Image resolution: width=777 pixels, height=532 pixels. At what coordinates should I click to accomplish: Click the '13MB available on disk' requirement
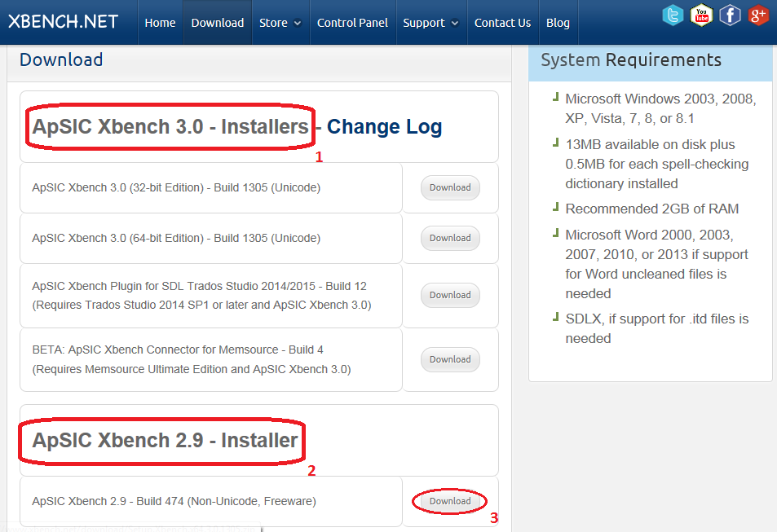(657, 164)
